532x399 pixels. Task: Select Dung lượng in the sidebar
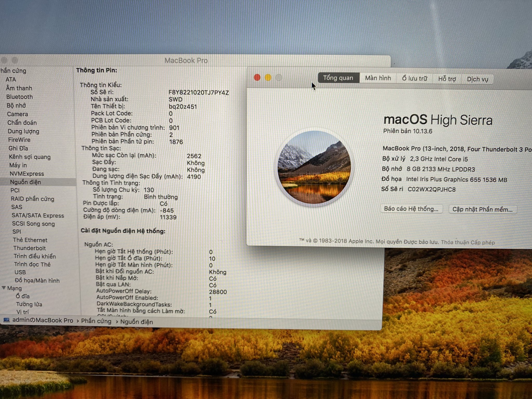pos(23,131)
